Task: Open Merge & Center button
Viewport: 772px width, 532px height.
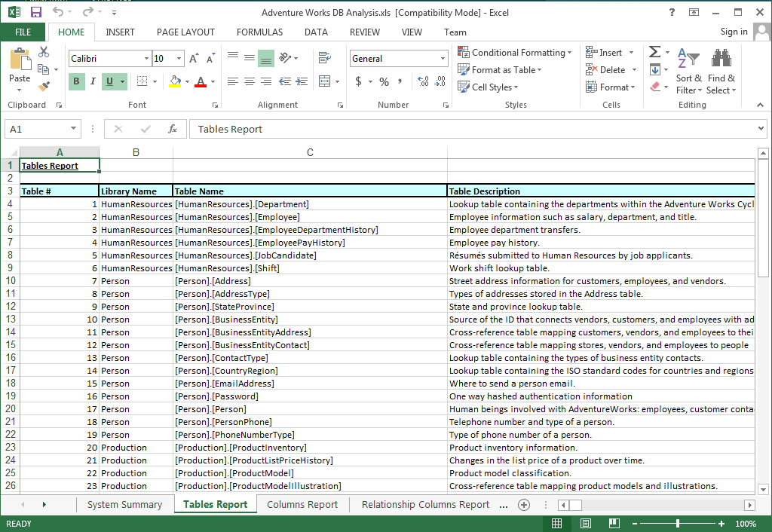Action: click(324, 81)
